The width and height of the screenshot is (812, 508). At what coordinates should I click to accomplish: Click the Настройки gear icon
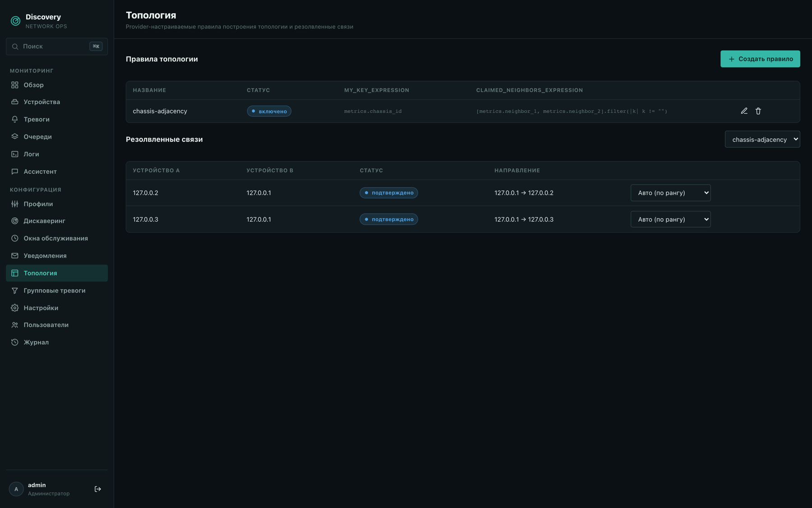pos(15,308)
